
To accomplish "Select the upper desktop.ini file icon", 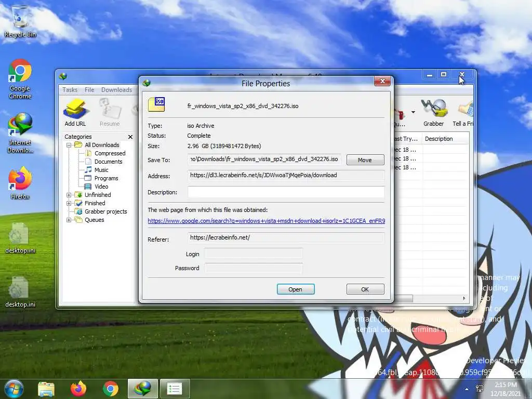I will coord(20,237).
